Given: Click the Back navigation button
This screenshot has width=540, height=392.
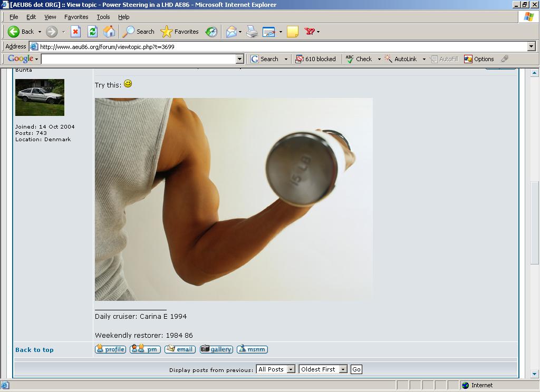Looking at the screenshot, I should tap(21, 32).
